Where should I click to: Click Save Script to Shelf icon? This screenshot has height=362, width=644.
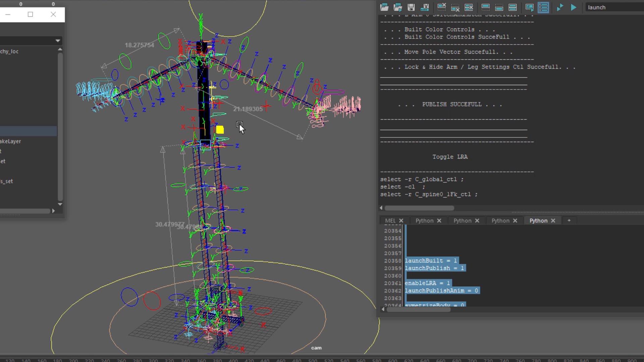[425, 7]
